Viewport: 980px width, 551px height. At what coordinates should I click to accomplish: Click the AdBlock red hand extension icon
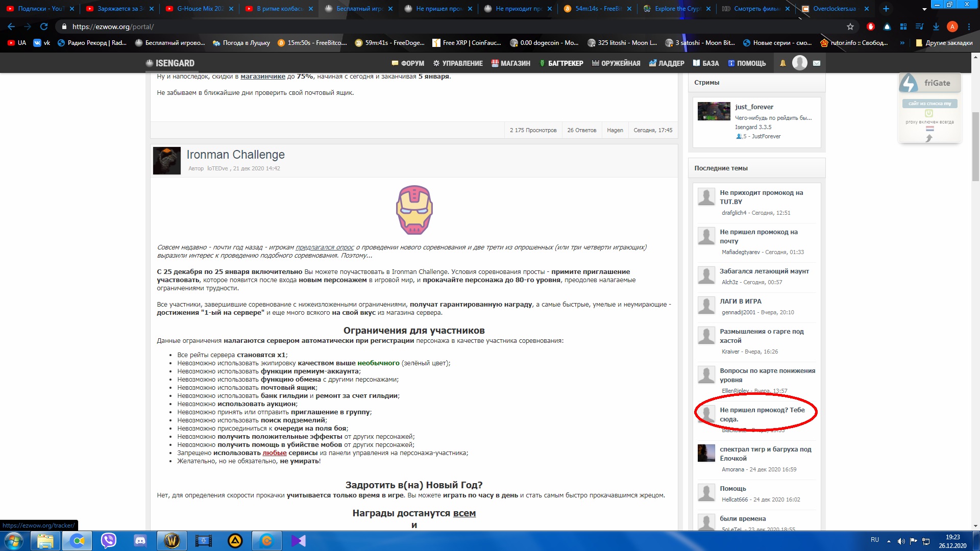(x=871, y=27)
